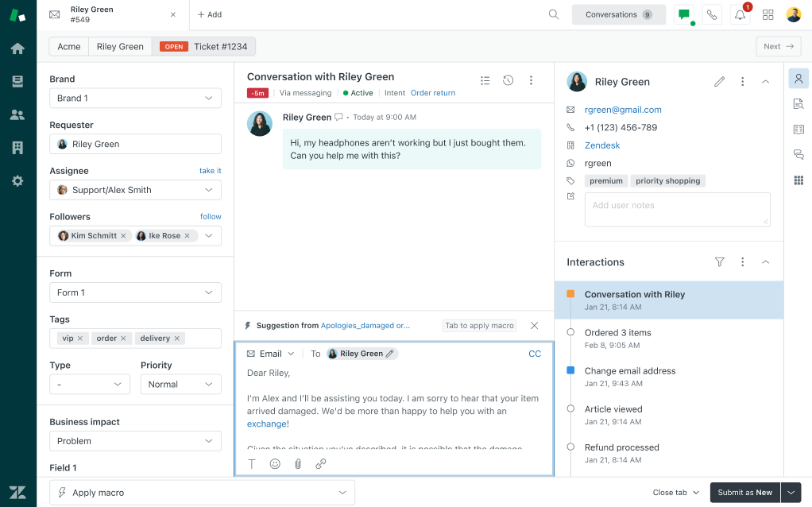
Task: Add a hyperlink using the link icon
Action: [321, 463]
